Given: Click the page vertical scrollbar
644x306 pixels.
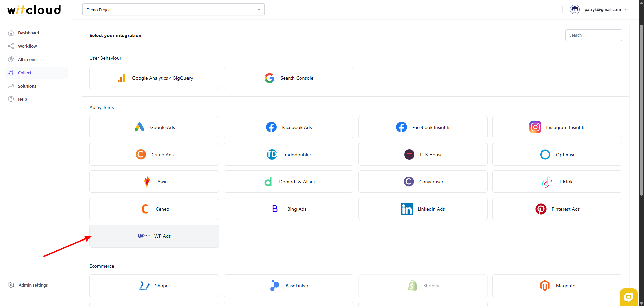Looking at the screenshot, I should [x=641, y=110].
